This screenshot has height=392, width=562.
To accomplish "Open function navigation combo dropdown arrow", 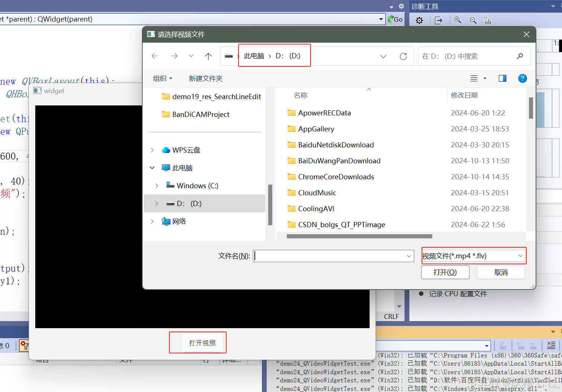I will click(381, 19).
